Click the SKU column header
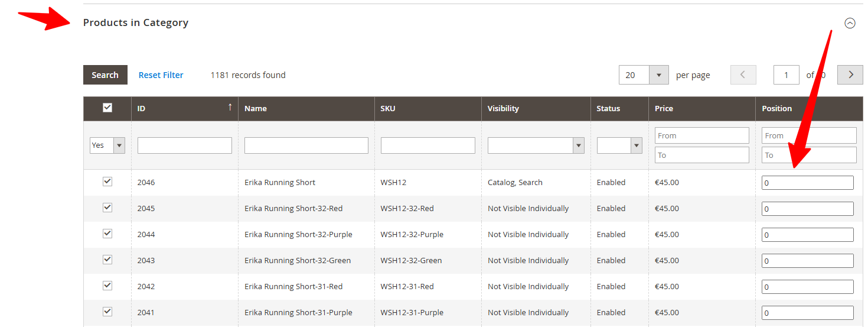Image resolution: width=868 pixels, height=327 pixels. pyautogui.click(x=388, y=109)
